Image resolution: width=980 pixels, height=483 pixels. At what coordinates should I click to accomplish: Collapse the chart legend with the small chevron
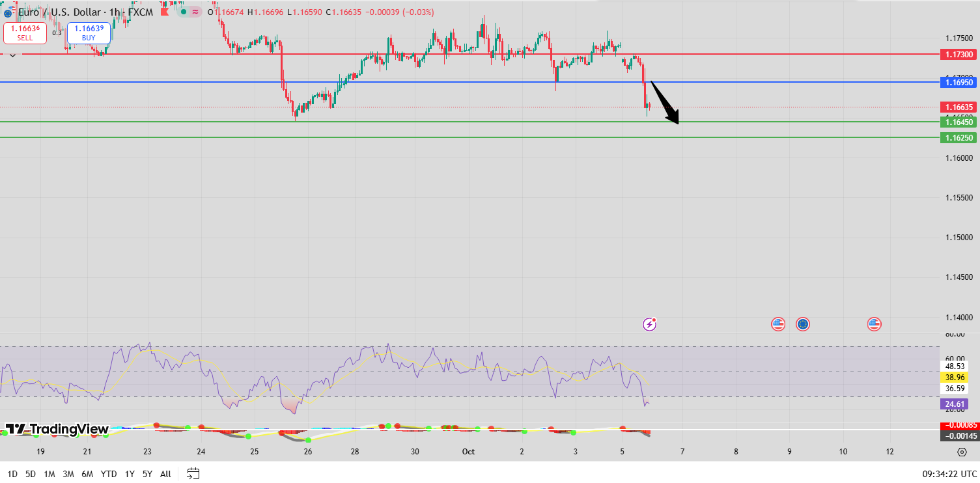click(12, 55)
